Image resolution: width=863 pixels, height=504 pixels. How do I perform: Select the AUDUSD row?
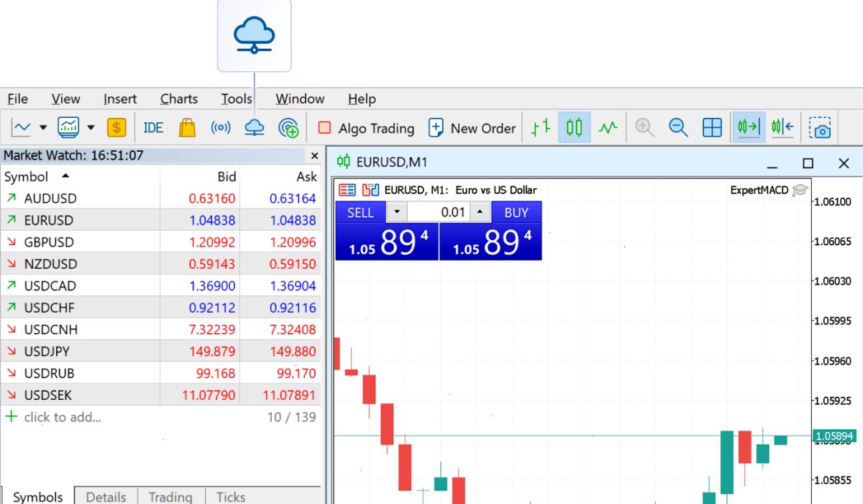pos(160,198)
